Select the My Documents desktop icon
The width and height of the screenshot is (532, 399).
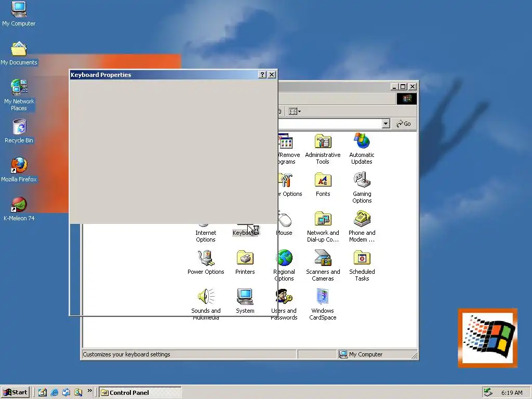coord(19,54)
